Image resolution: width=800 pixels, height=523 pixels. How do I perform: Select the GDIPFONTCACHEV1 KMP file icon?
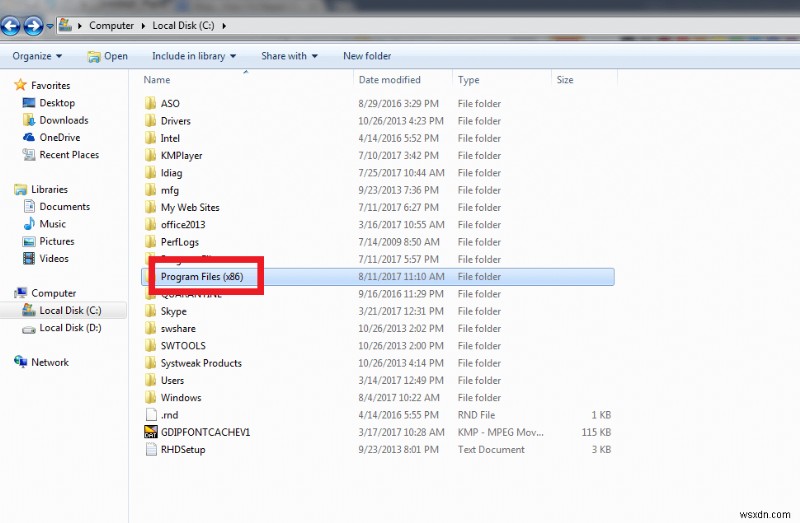(151, 432)
